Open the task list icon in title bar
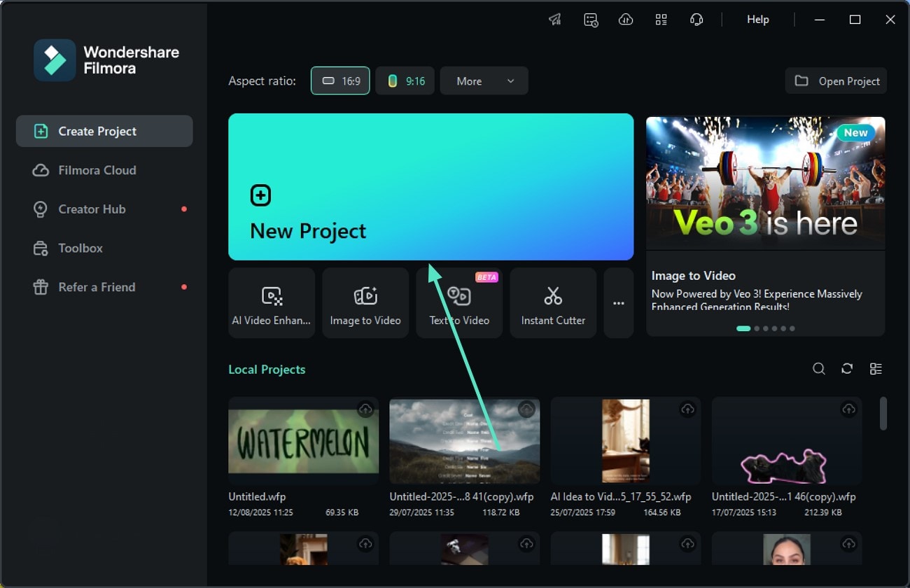 591,20
